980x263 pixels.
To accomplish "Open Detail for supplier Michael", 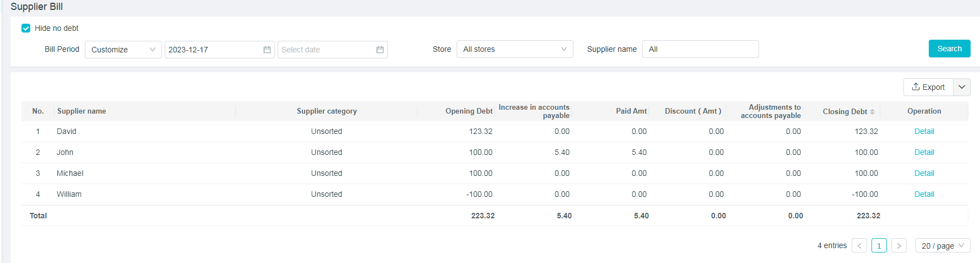I will pos(924,173).
